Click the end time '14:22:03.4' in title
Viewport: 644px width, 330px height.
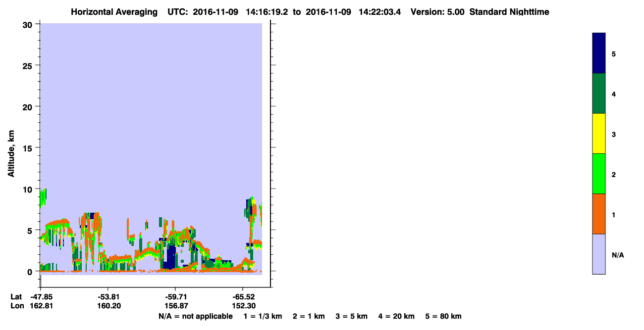(x=379, y=12)
